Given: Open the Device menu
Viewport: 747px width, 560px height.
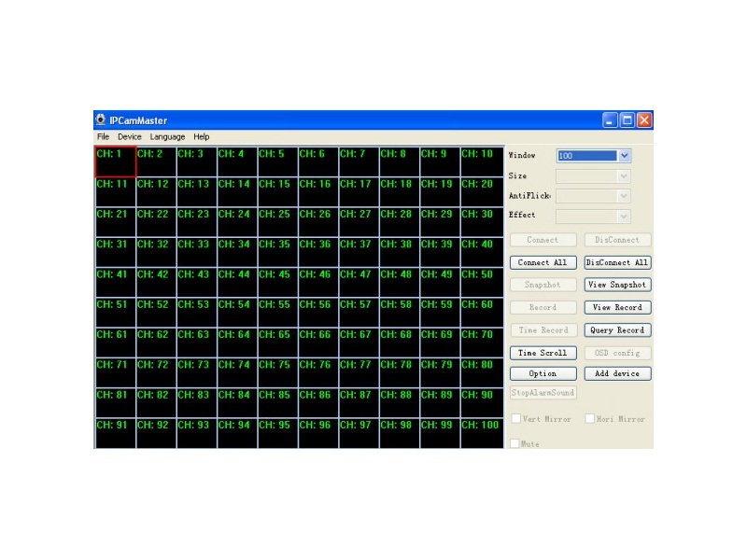Looking at the screenshot, I should [x=130, y=137].
